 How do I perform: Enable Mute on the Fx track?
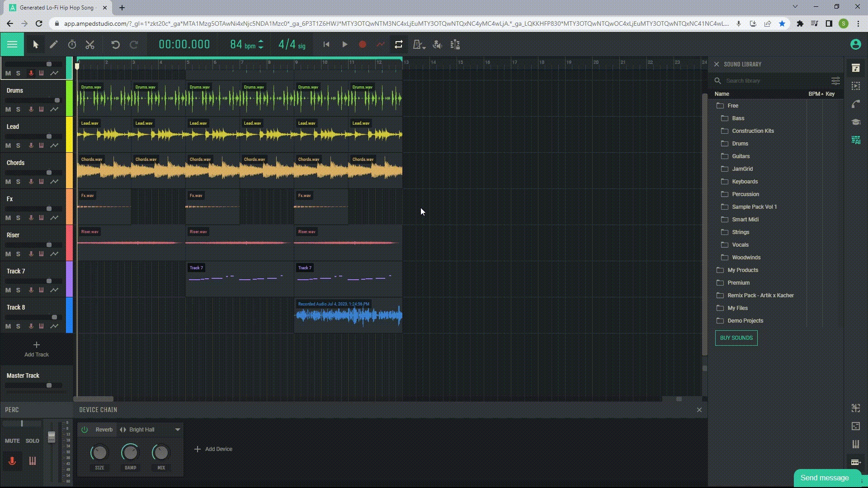coord(8,217)
